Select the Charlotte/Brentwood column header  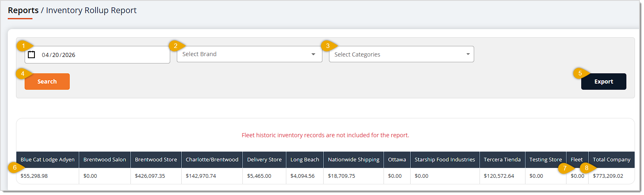[x=212, y=160]
